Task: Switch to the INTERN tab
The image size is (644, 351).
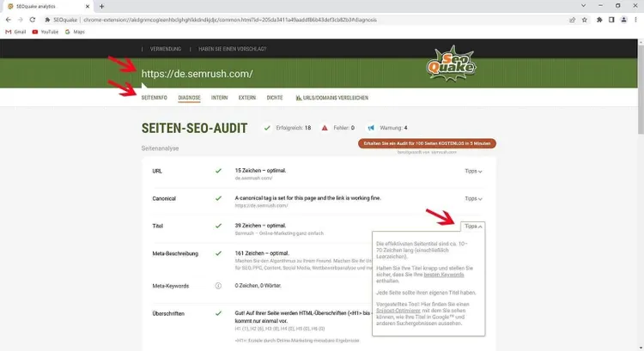Action: point(219,98)
